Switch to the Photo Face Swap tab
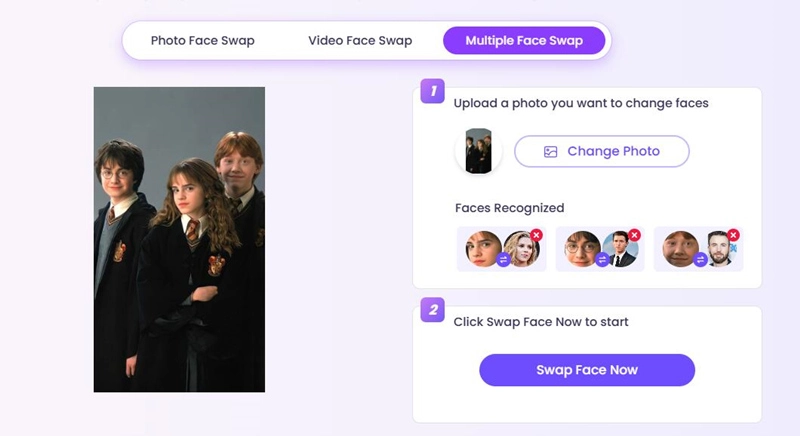Viewport: 800px width, 436px height. click(x=202, y=41)
